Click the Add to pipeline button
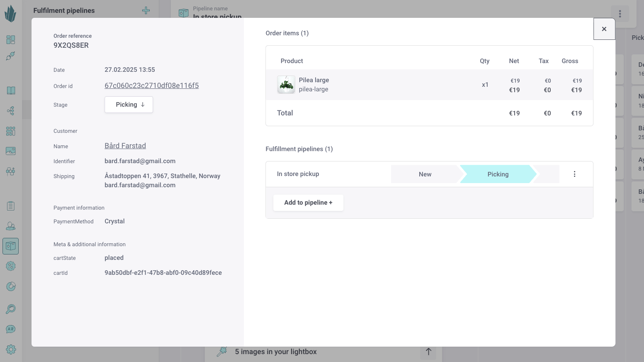 coord(308,203)
